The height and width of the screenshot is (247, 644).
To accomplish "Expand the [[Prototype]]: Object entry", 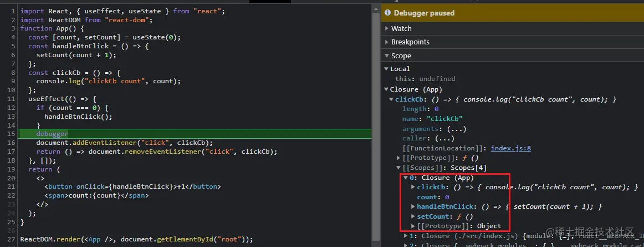I will click(x=413, y=226).
